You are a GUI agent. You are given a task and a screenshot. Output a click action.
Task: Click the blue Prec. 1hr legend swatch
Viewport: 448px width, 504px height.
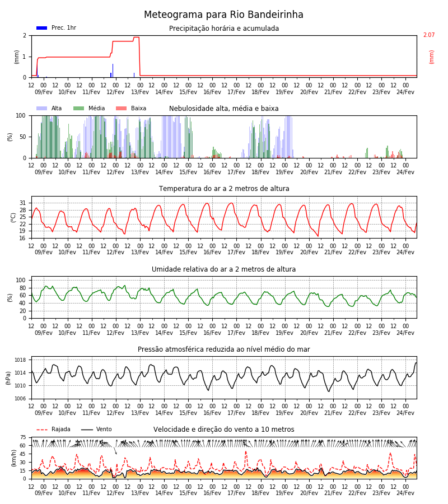click(42, 28)
